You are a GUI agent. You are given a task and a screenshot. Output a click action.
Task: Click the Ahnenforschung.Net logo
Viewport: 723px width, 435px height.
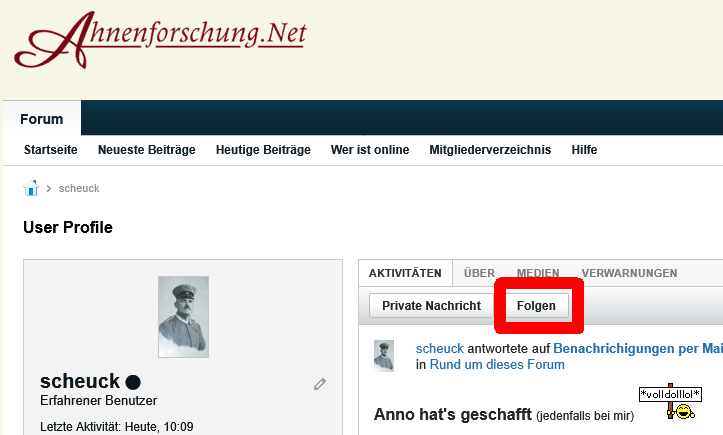point(160,40)
